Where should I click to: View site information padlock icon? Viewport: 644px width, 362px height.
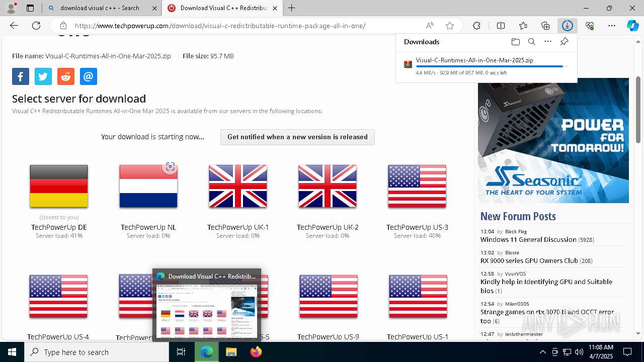coord(63,26)
